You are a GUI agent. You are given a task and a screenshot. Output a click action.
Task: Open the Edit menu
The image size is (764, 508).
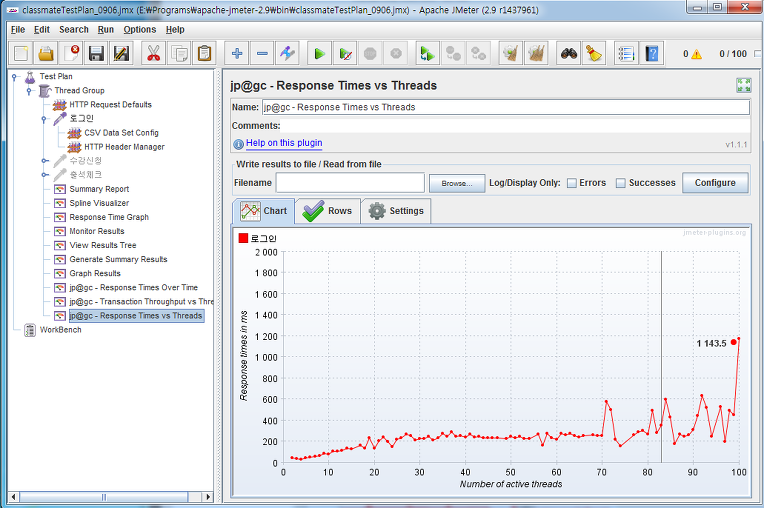[42, 30]
